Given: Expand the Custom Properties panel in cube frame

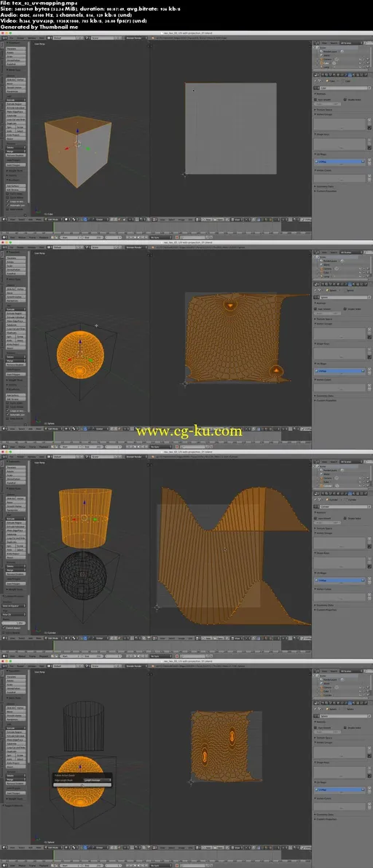Looking at the screenshot, I should coord(326,191).
